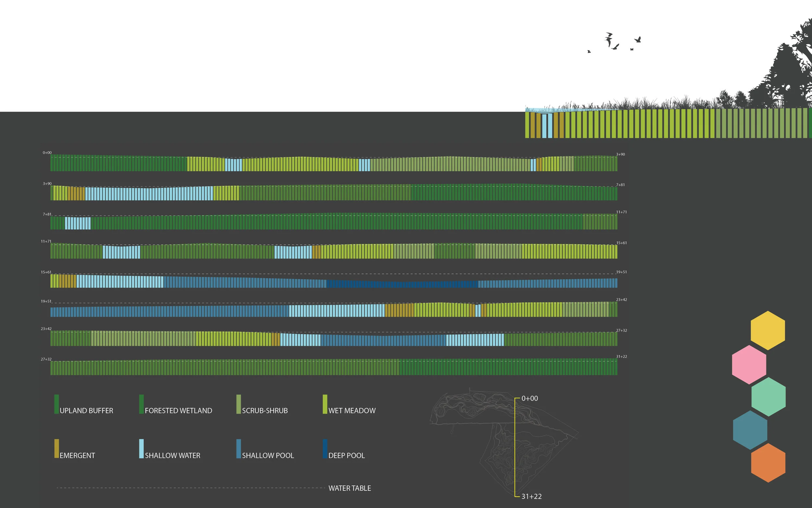Screen dimensions: 812x508
Task: Select the mint green hexagon
Action: click(x=768, y=397)
